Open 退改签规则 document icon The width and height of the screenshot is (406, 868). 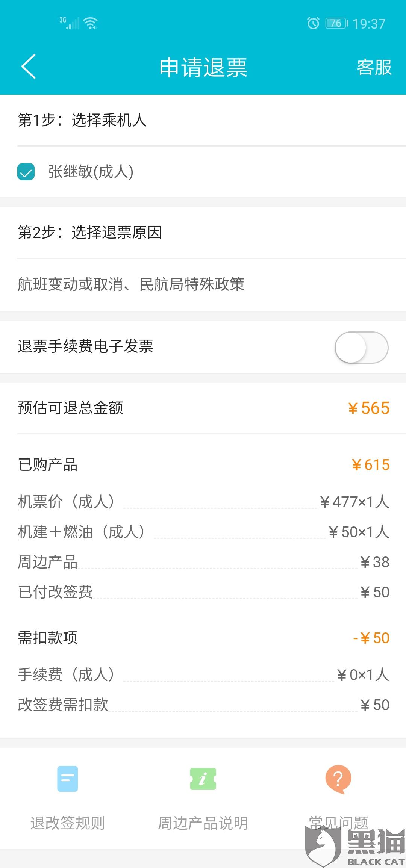(68, 779)
